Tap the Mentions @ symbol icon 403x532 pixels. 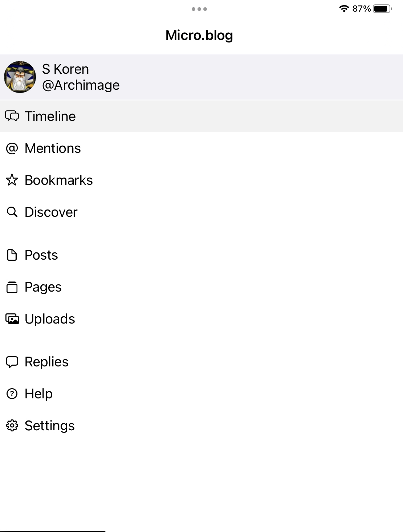pos(12,148)
